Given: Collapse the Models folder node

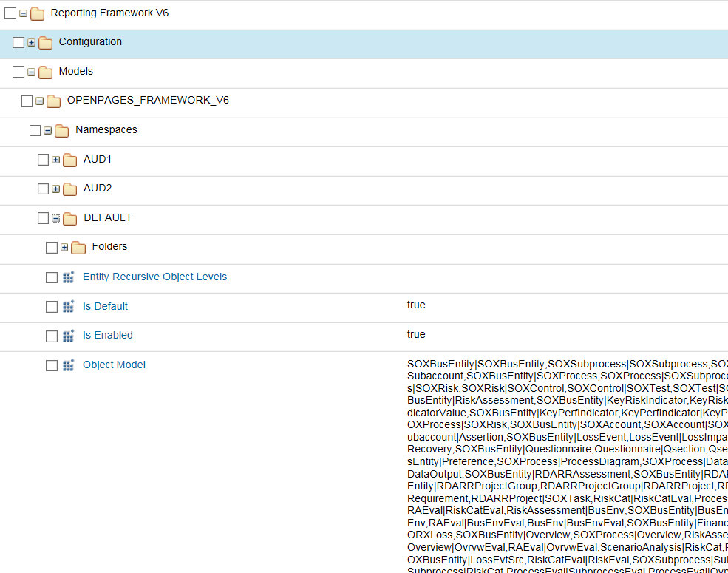Looking at the screenshot, I should pos(31,72).
